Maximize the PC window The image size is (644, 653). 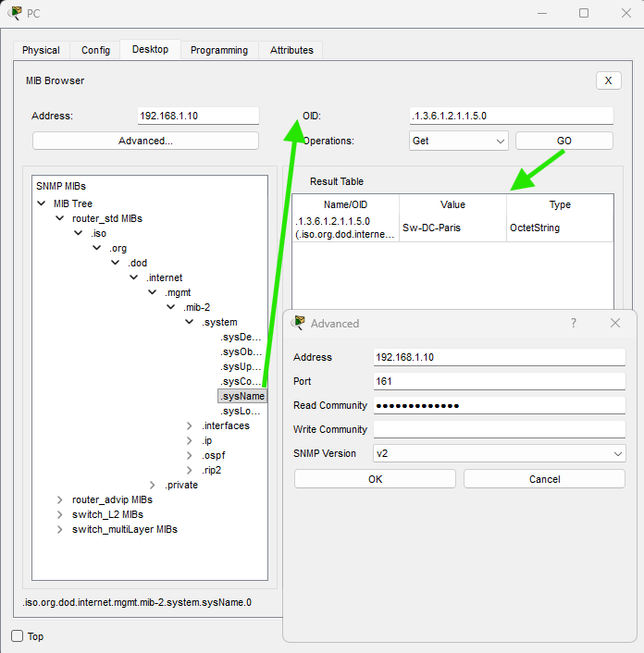click(584, 13)
